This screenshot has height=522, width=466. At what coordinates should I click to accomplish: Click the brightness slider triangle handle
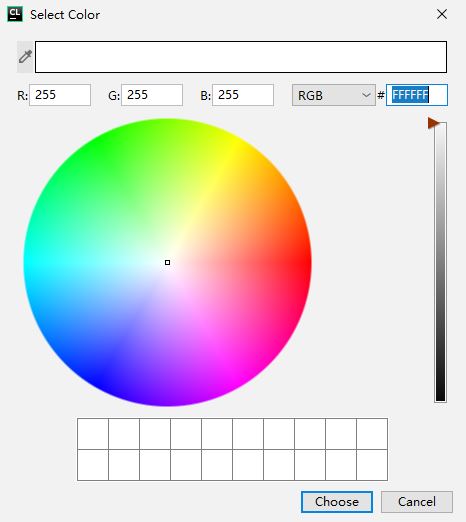click(433, 123)
